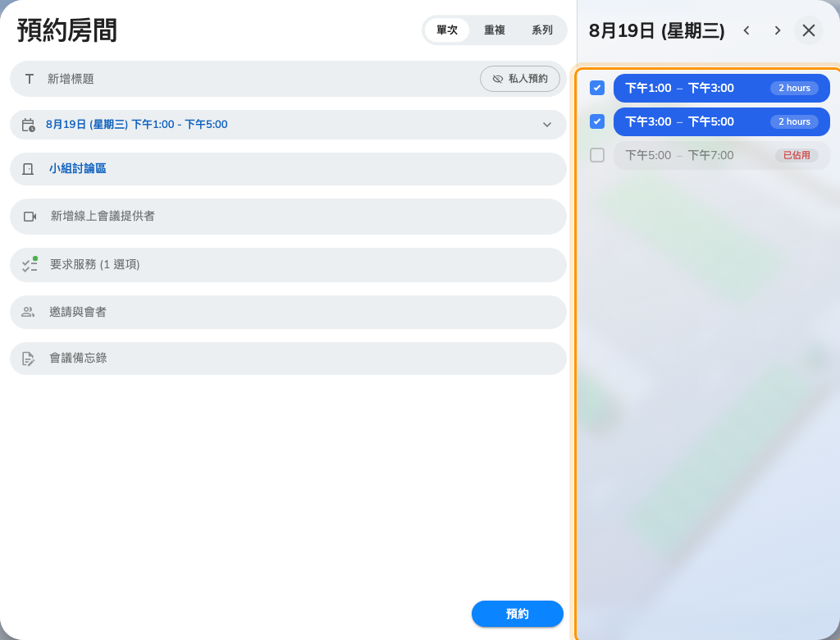Expand 邀請與會者 section
This screenshot has width=840, height=640.
[288, 312]
